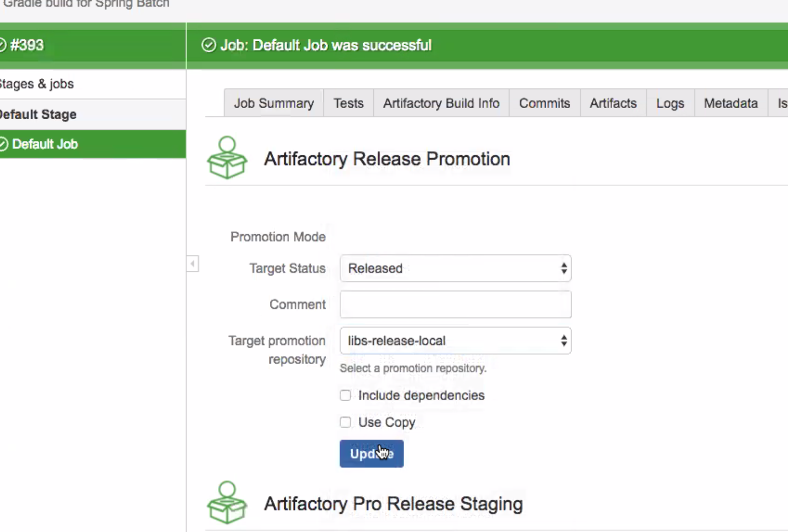This screenshot has width=788, height=532.
Task: Collapse the left sidebar with arrow handle
Action: tap(192, 263)
